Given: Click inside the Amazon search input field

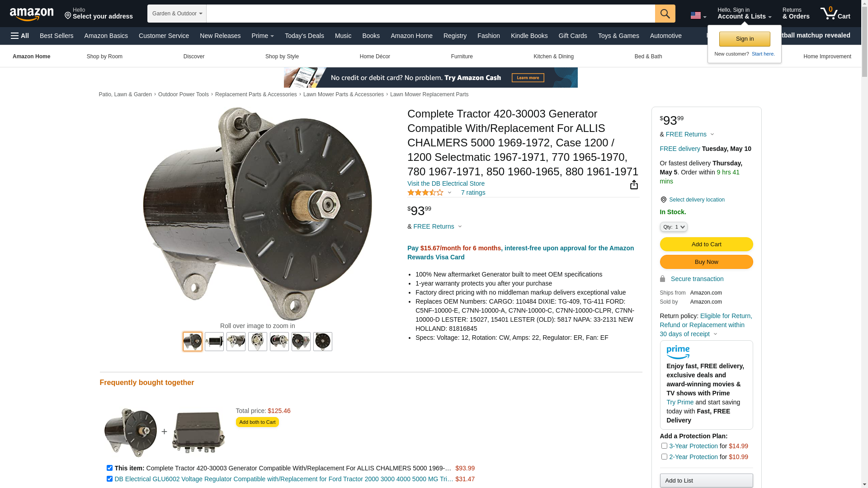Looking at the screenshot, I should (430, 14).
